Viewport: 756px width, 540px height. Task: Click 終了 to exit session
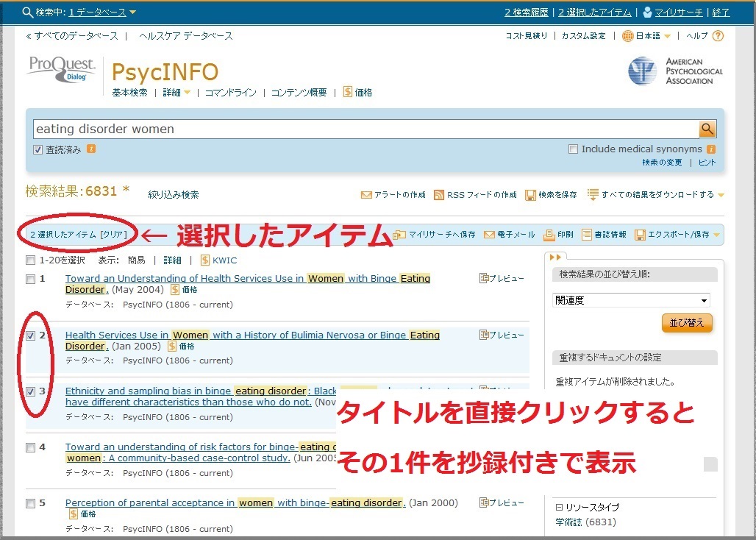[x=721, y=12]
